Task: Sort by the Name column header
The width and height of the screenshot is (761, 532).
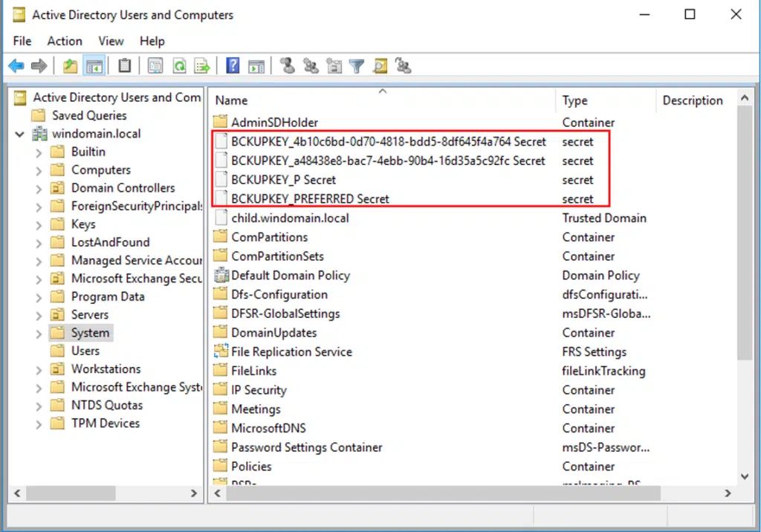Action: 383,100
